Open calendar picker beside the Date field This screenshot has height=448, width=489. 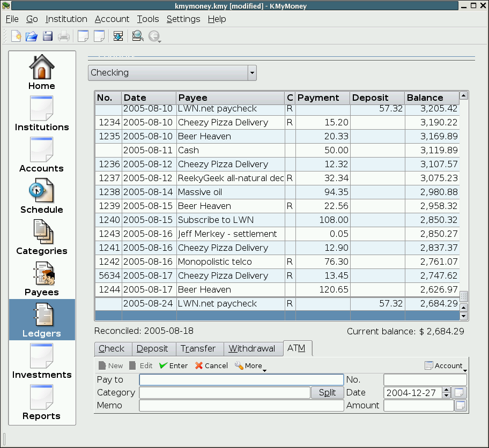click(460, 393)
